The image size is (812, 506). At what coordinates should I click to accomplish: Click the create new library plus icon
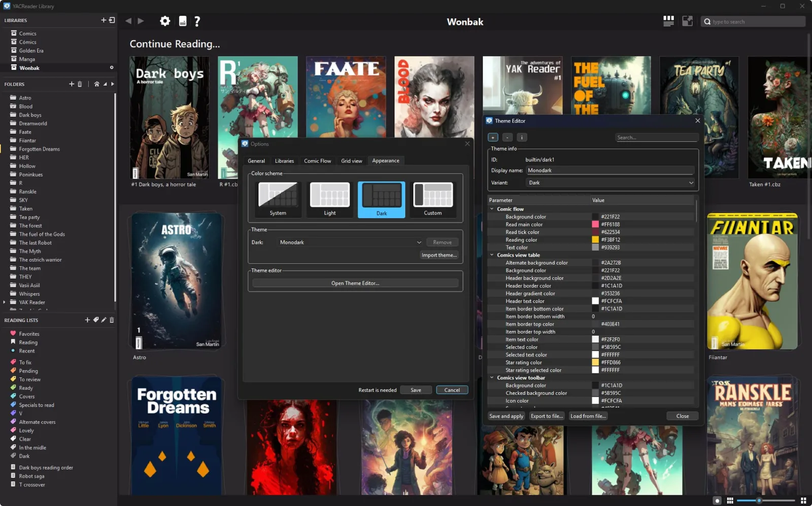coord(104,20)
